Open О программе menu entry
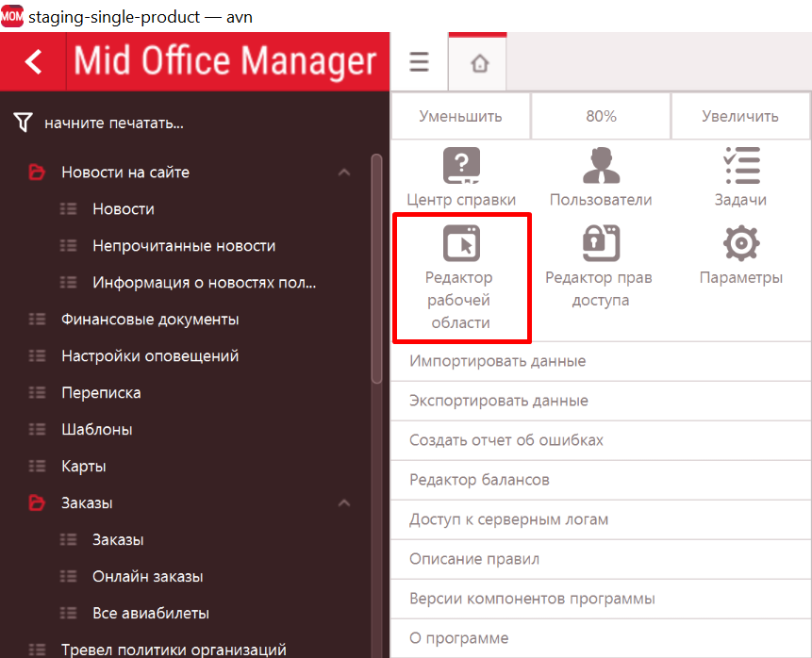Viewport: 812px width, 658px height. coord(458,638)
